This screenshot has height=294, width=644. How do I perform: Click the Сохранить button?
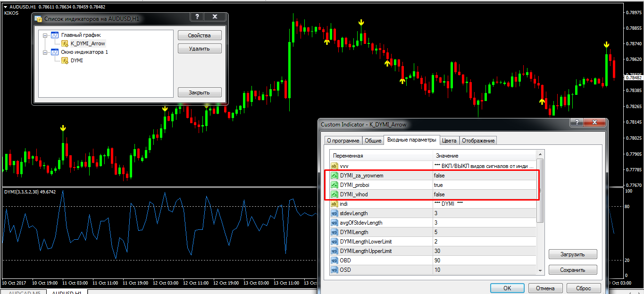(x=572, y=270)
